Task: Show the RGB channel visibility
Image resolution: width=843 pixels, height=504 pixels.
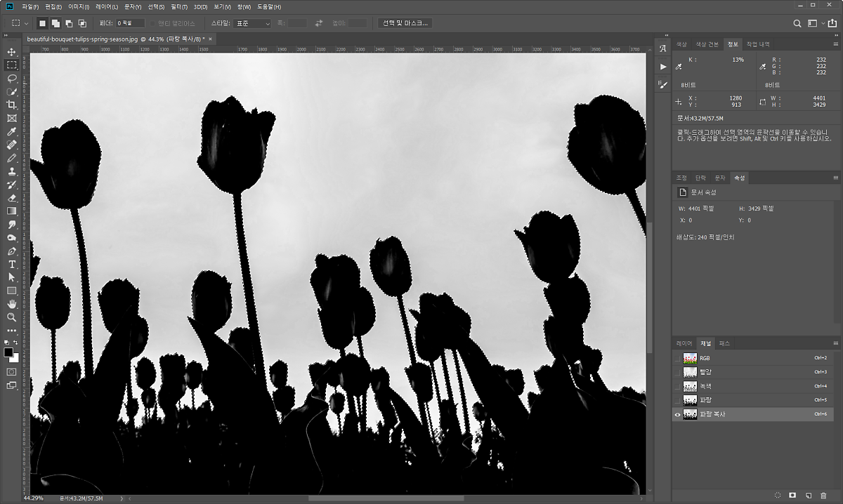Action: coord(678,358)
